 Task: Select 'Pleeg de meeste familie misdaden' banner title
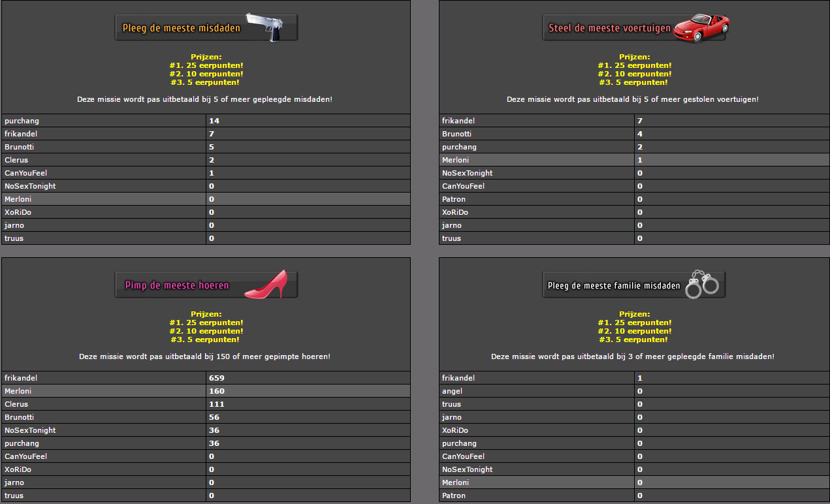[x=614, y=285]
